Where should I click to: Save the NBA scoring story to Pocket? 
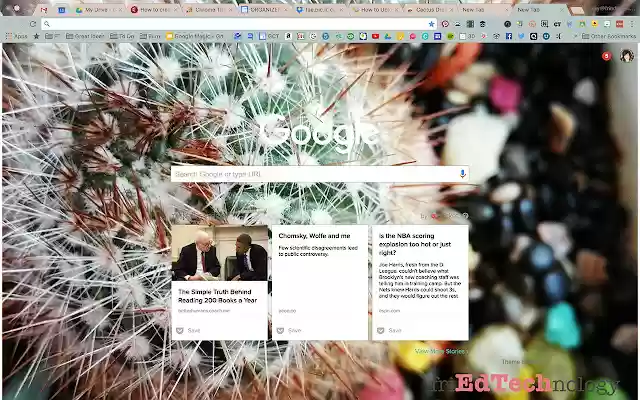tap(389, 330)
